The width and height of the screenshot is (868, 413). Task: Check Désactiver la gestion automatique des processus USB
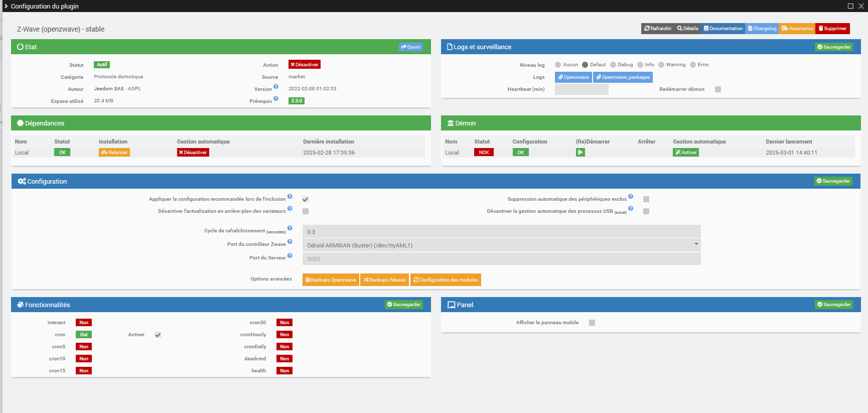tap(646, 211)
